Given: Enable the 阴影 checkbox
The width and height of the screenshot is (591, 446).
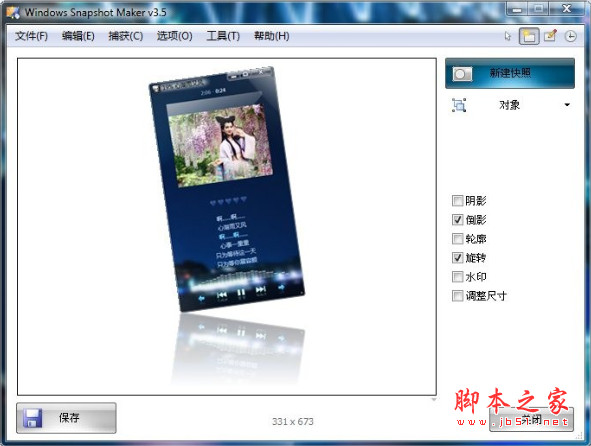Looking at the screenshot, I should pos(457,201).
